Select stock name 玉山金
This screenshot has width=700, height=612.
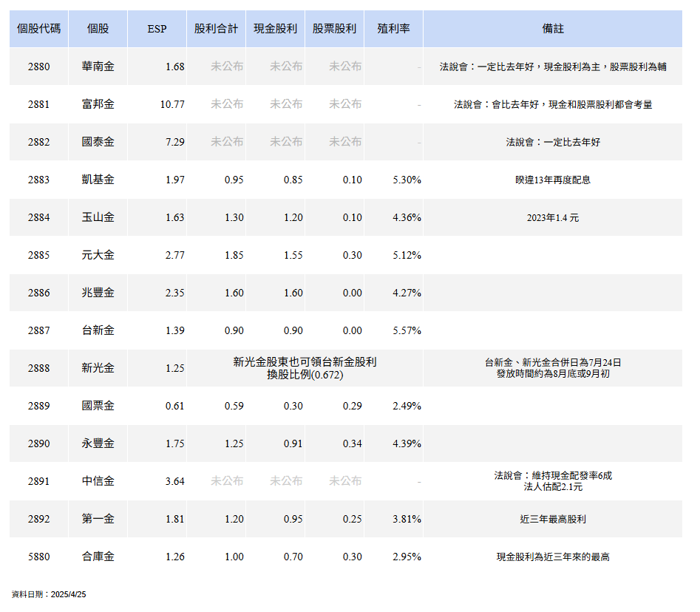[x=98, y=217]
